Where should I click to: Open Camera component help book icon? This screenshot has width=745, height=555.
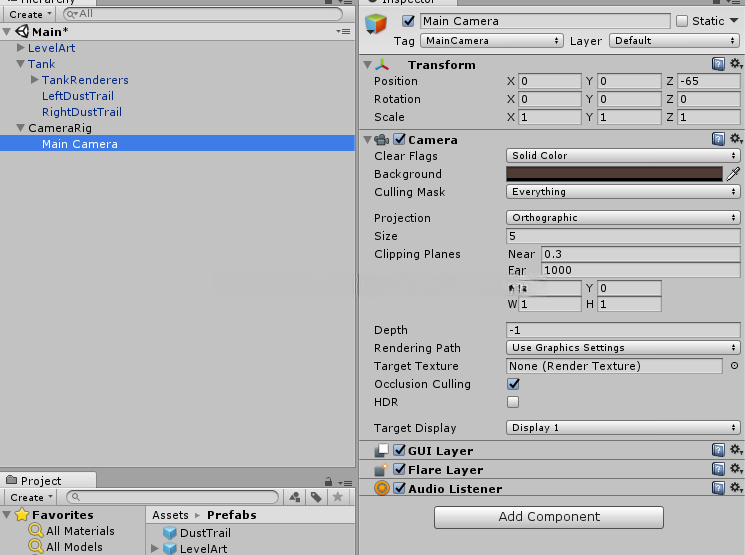718,139
